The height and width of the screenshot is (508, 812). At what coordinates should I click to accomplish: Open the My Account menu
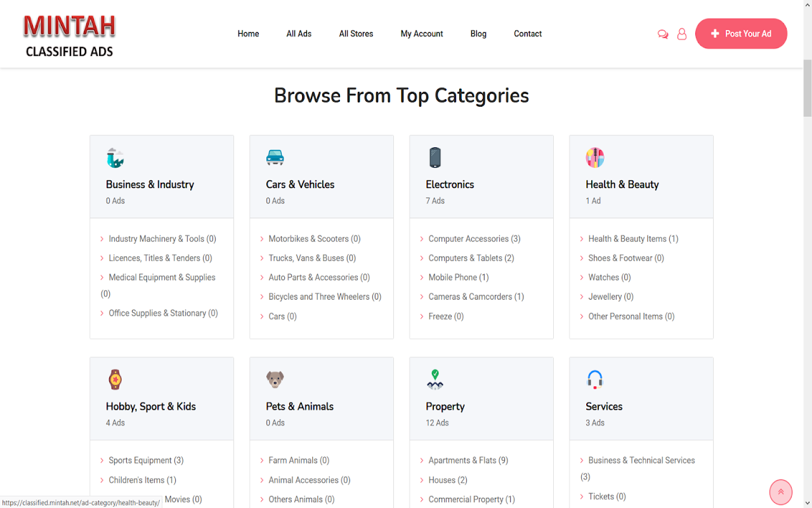point(422,34)
